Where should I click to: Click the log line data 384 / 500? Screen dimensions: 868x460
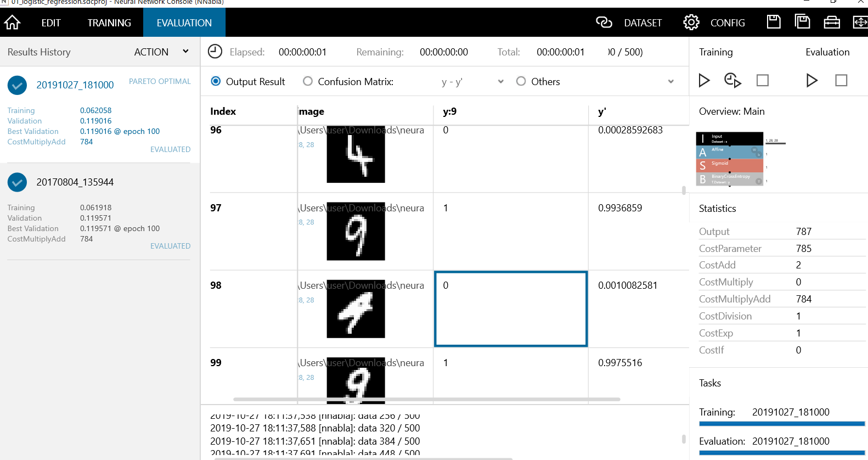(315, 441)
